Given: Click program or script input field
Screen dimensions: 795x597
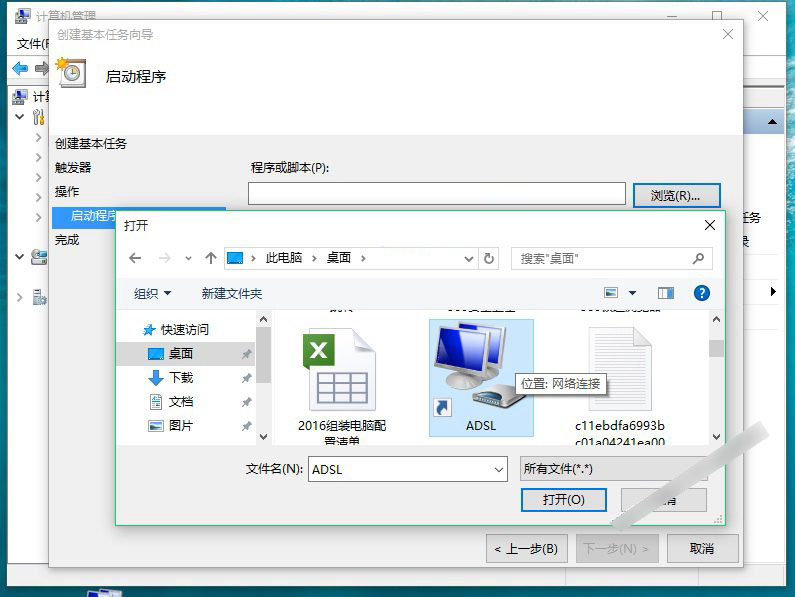Looking at the screenshot, I should pyautogui.click(x=437, y=194).
